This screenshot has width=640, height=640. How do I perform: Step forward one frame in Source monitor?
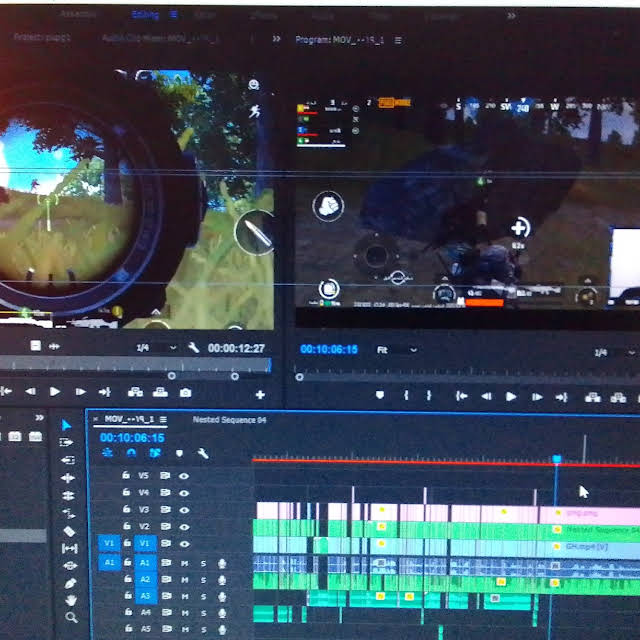(80, 392)
